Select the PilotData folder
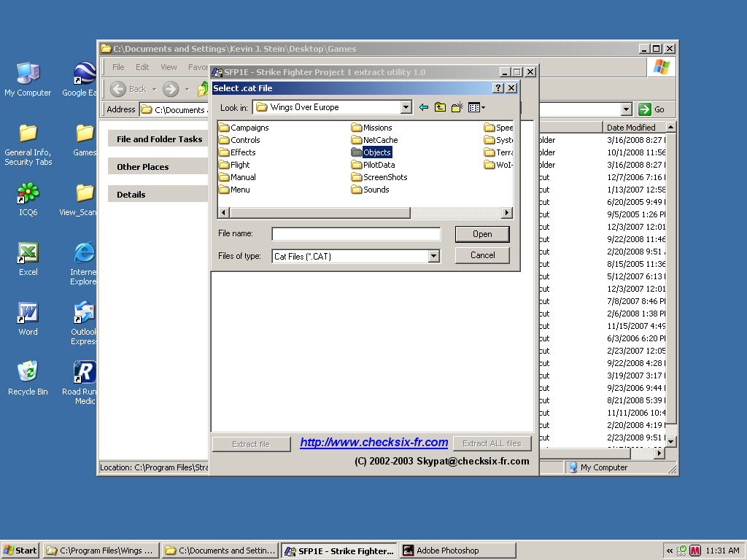The height and width of the screenshot is (560, 747). 373,165
